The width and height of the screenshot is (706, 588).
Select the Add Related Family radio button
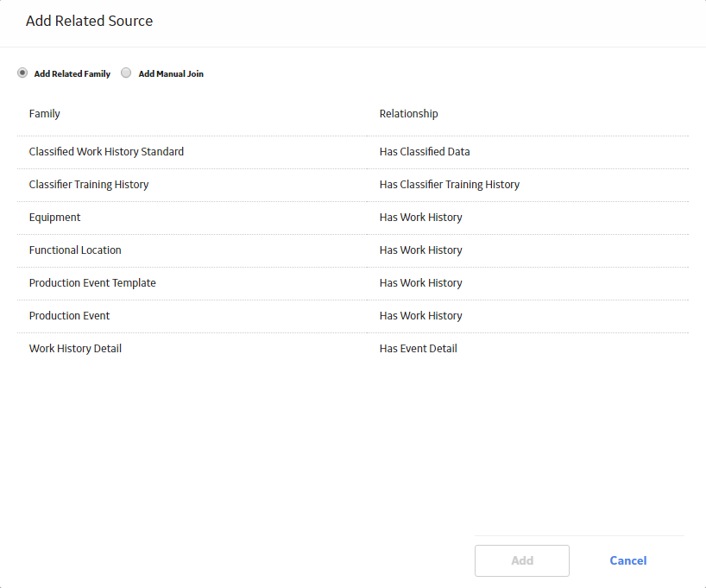point(22,73)
